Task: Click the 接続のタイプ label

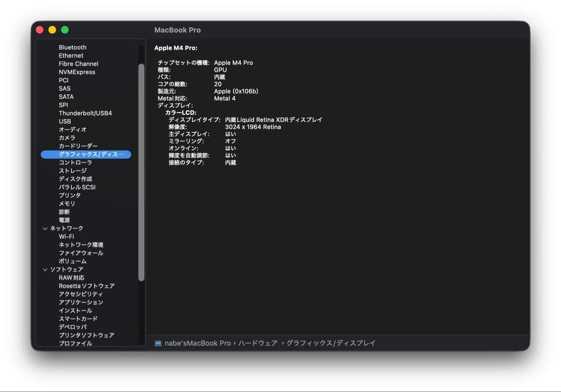Action: click(186, 163)
